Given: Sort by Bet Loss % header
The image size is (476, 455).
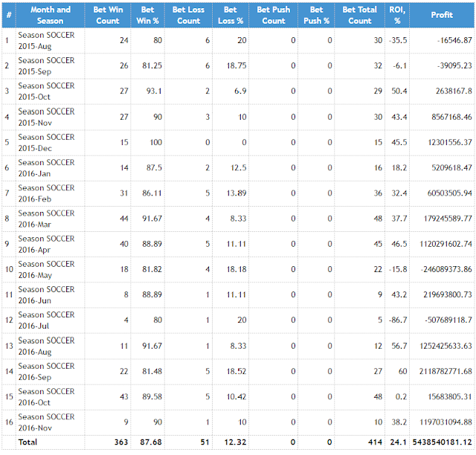Looking at the screenshot, I should pos(231,15).
